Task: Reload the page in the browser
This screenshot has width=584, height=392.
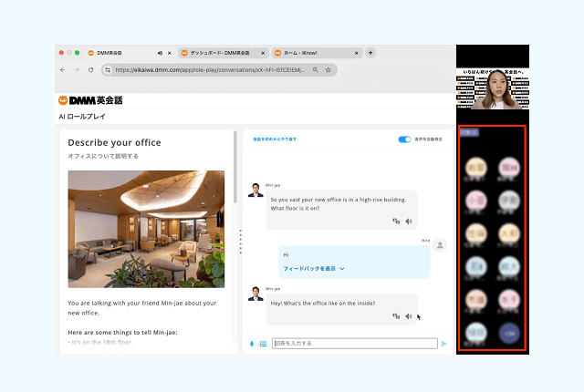Action: [90, 69]
